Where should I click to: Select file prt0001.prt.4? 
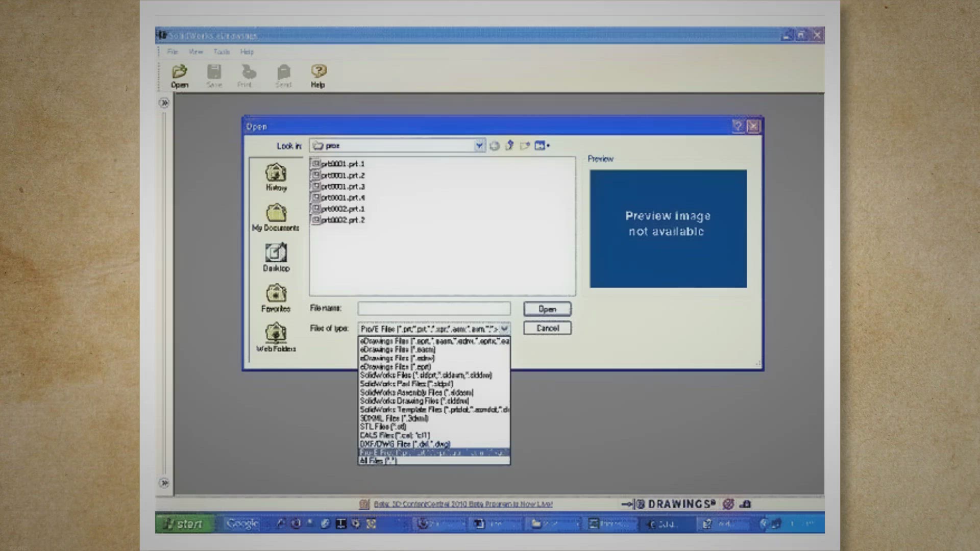(338, 197)
